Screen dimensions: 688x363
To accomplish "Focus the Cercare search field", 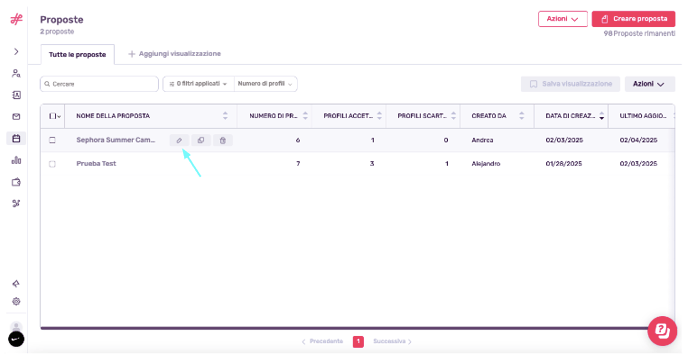I will point(99,84).
